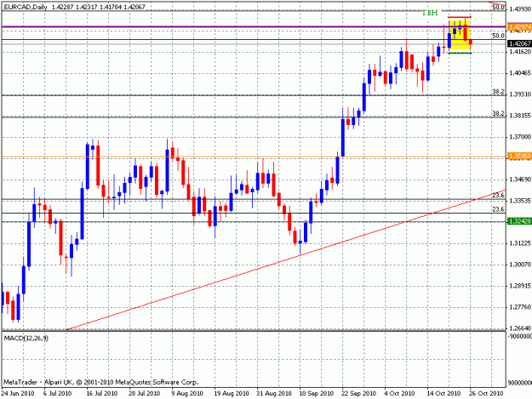Image resolution: width=532 pixels, height=399 pixels.
Task: Click the 24 Jun 2010 date label
Action: tap(18, 393)
